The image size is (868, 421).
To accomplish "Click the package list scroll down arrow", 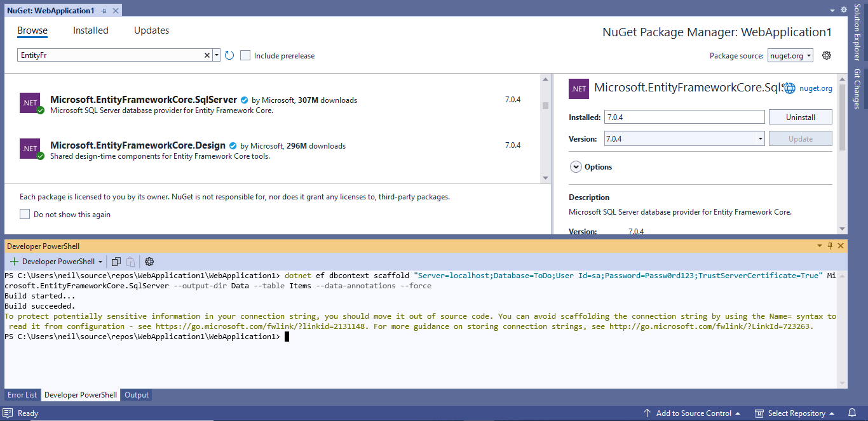I will click(545, 178).
